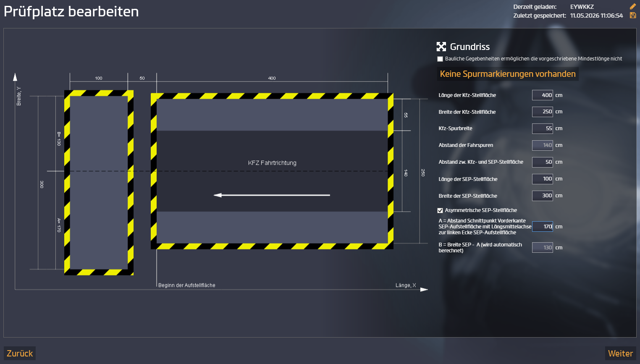Click the 100 dimension label above SEP area

coord(99,78)
